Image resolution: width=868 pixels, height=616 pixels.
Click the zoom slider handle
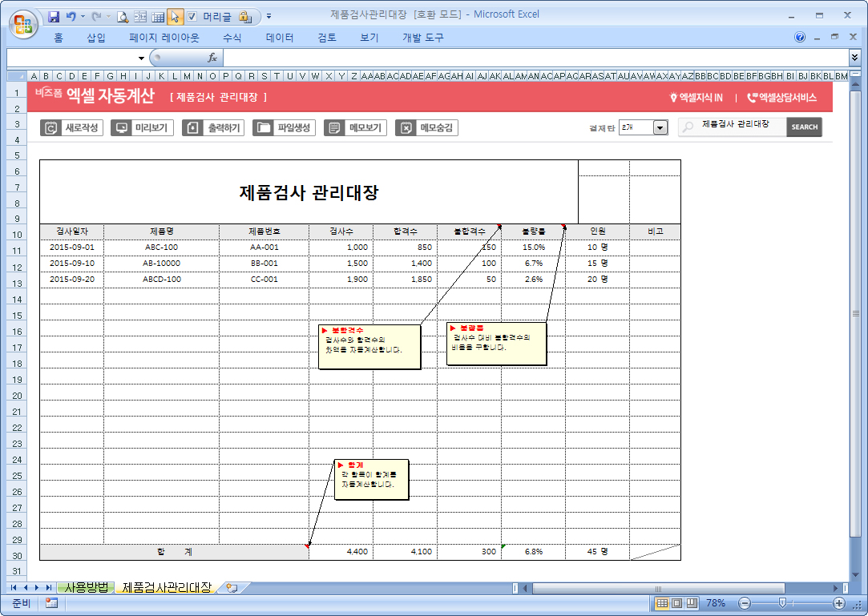coord(782,602)
